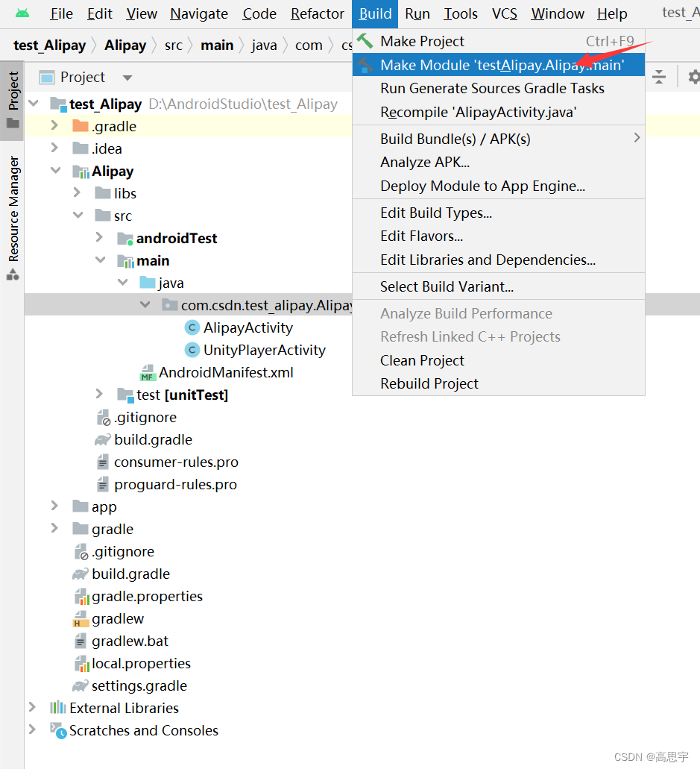Screen dimensions: 700x769
Task: Click the test [unitTest] folder icon
Action: coord(125,395)
